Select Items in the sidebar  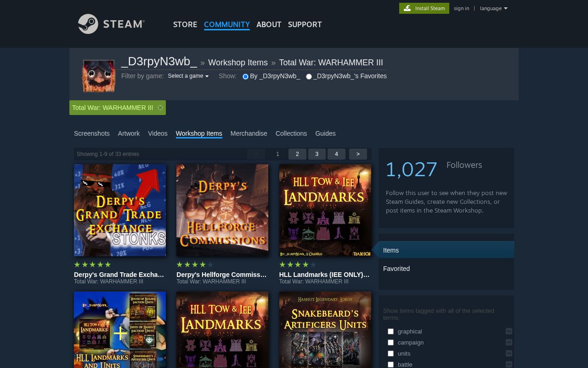pyautogui.click(x=446, y=250)
